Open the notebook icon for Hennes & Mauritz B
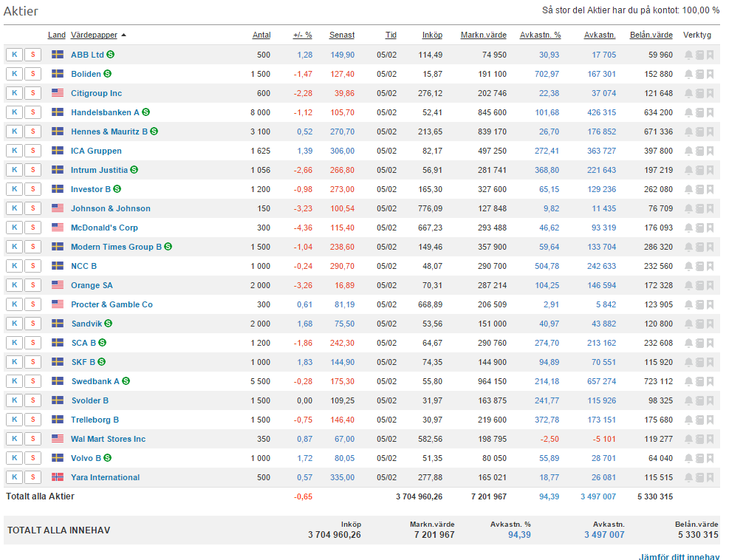This screenshot has width=729, height=560. click(x=699, y=132)
